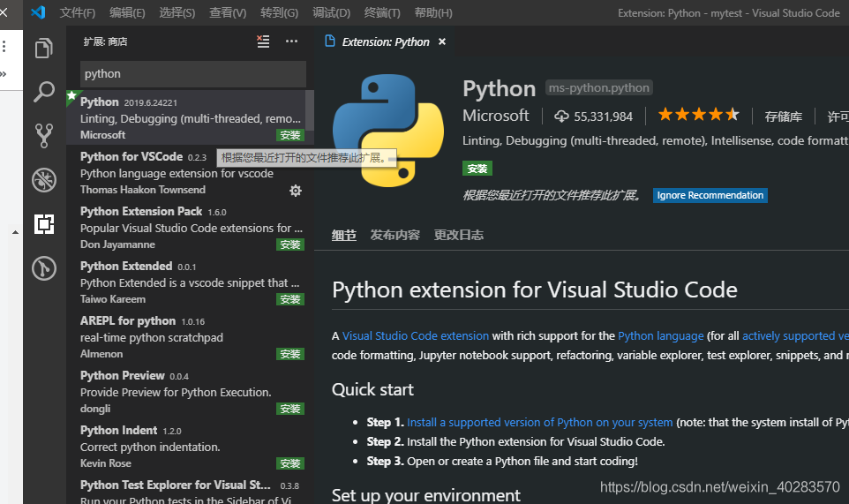Click the Visual Studio Code extension link
Screen dimensions: 849x504
(x=415, y=336)
